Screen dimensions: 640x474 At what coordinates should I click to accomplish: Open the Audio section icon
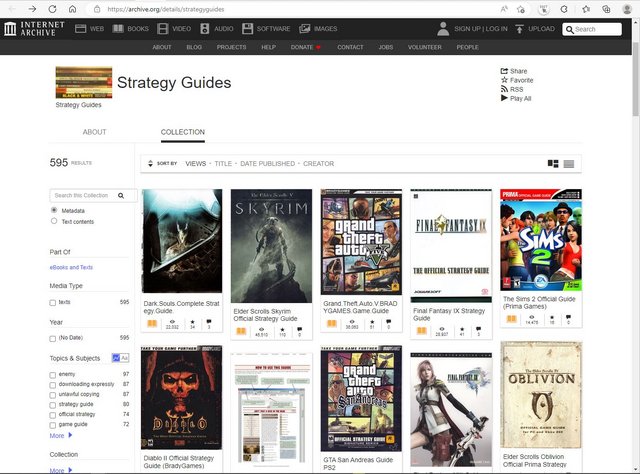tap(204, 29)
